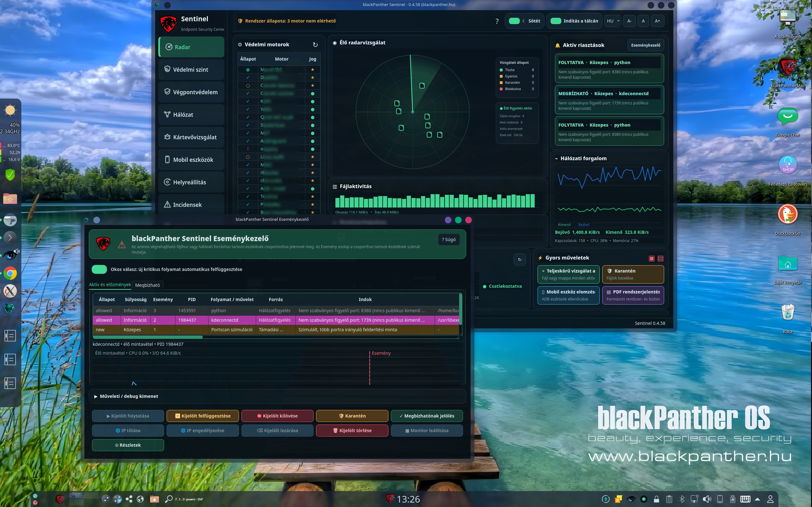Launch Chrome from the left dock

pyautogui.click(x=10, y=273)
